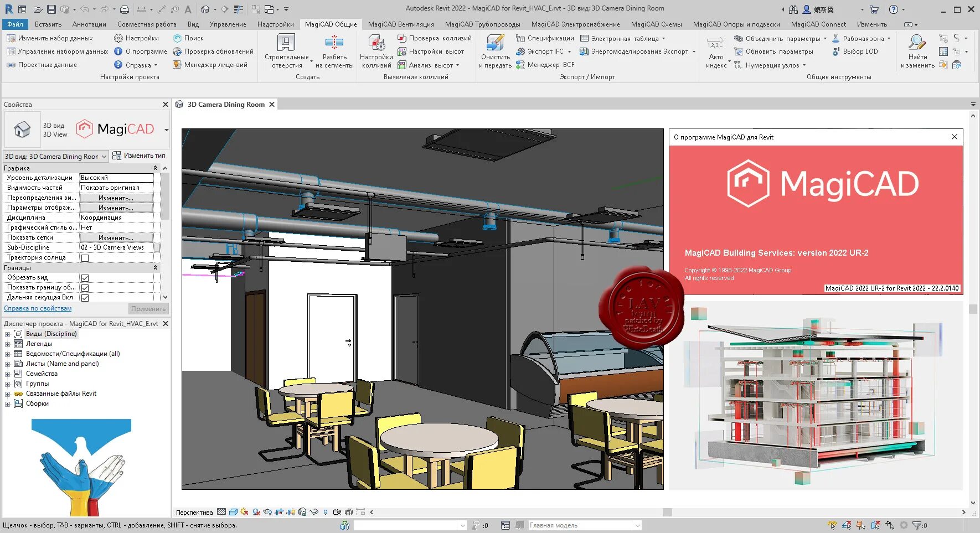Toggle Траектория солнца checkbox
This screenshot has width=980, height=533.
[85, 258]
